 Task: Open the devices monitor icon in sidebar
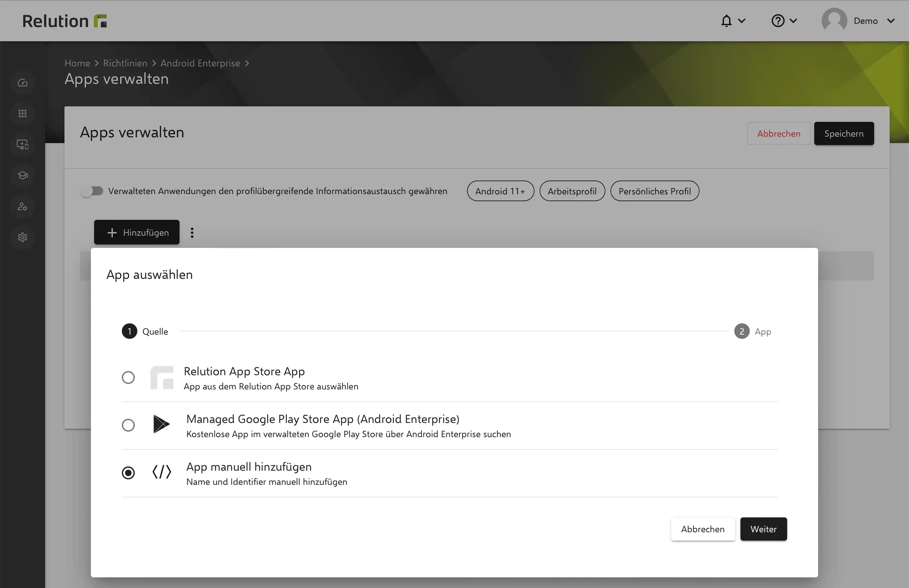point(23,144)
